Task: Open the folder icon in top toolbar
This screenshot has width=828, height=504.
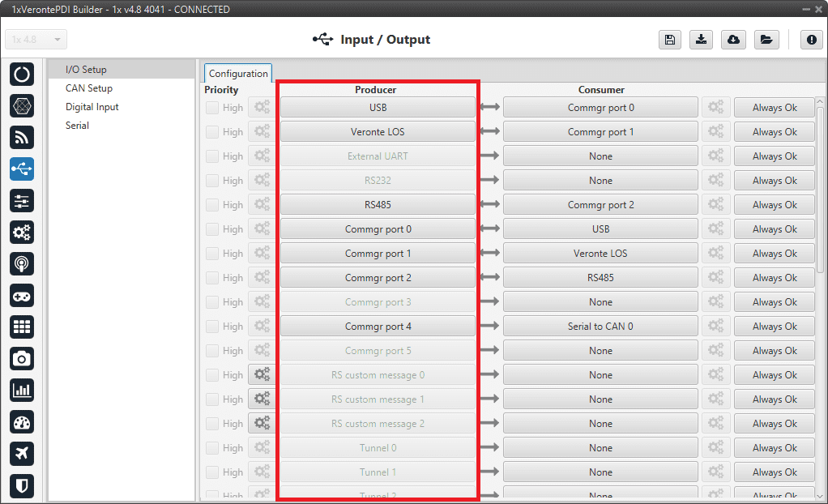Action: tap(765, 40)
